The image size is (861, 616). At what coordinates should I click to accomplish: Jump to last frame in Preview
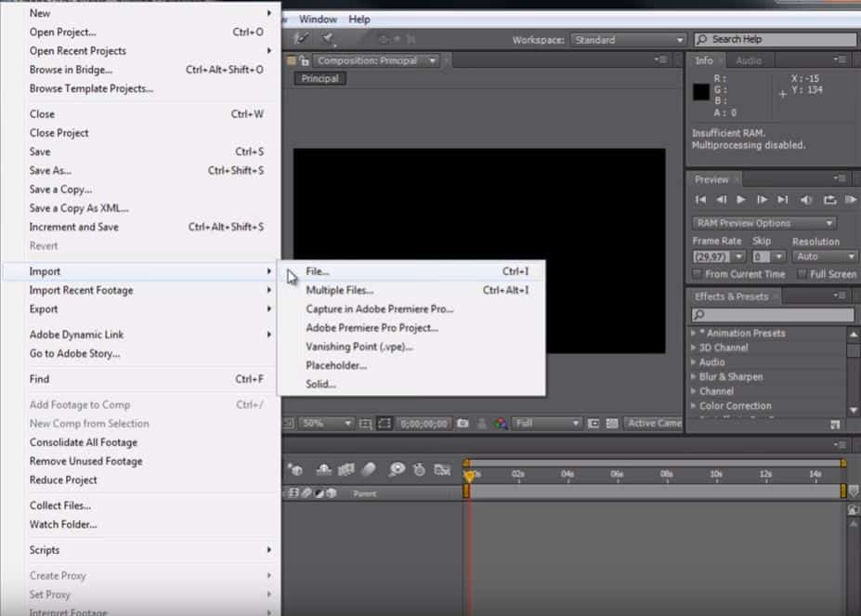coord(782,200)
